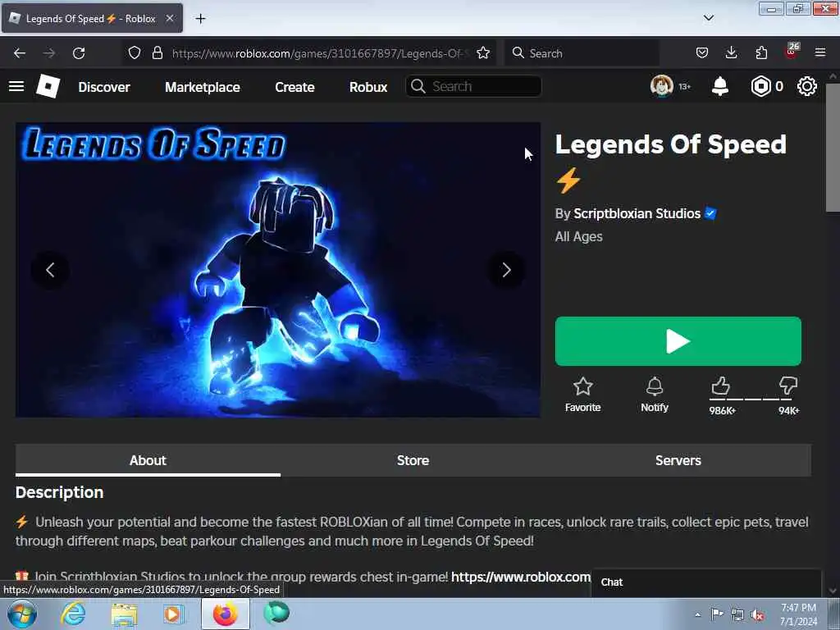Open the Action Center flag icon
This screenshot has height=630, width=840.
pyautogui.click(x=717, y=614)
